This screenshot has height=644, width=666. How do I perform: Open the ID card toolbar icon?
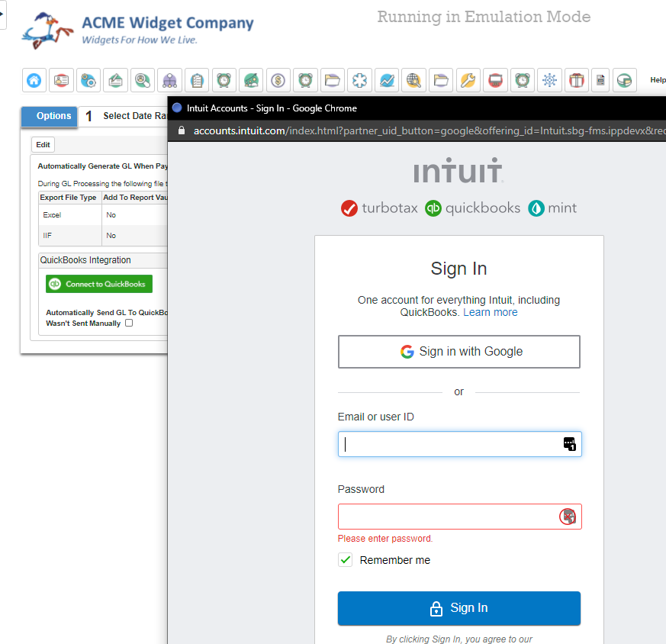coord(61,80)
